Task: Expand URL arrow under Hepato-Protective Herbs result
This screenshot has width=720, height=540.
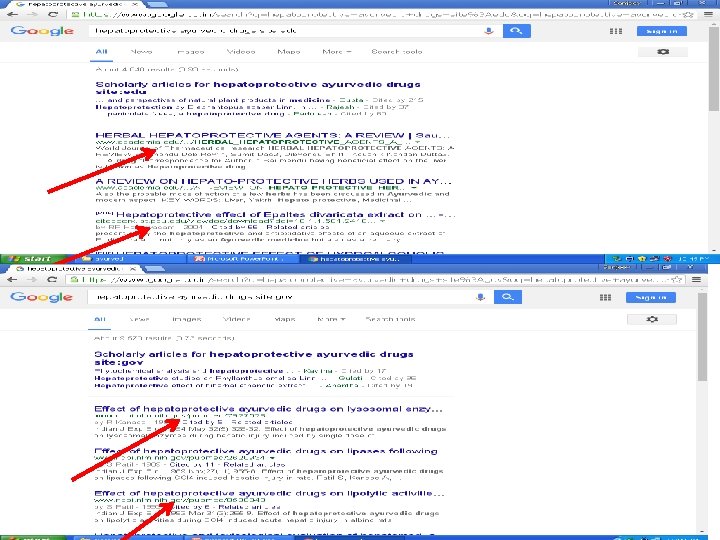Action: (414, 188)
